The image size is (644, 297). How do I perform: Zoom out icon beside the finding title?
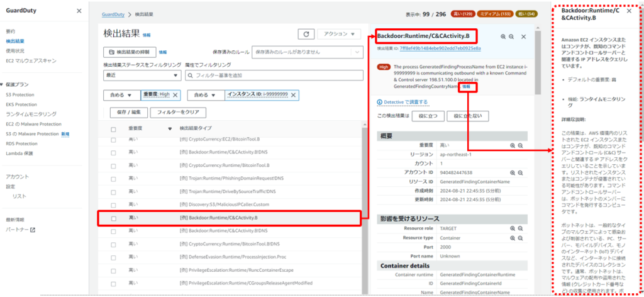(x=511, y=36)
